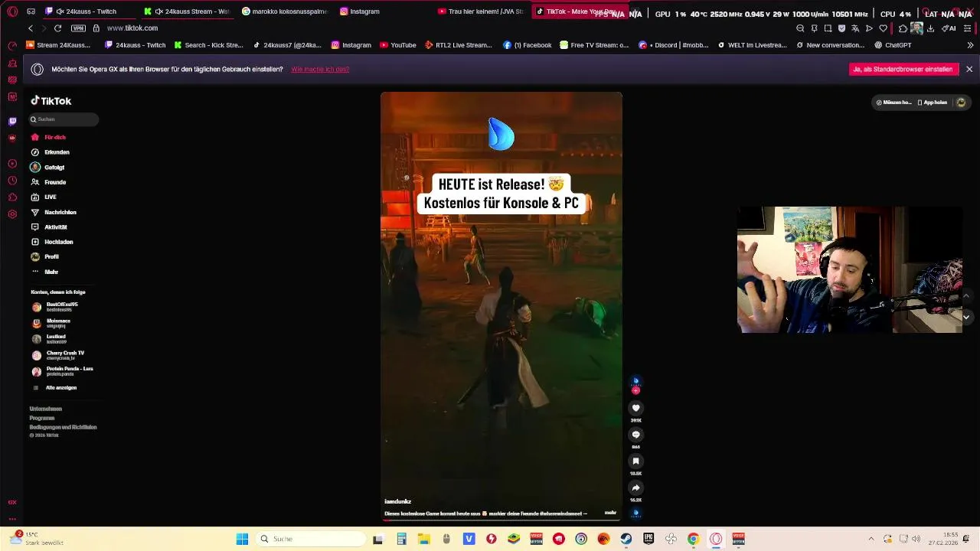The image size is (980, 551).
Task: Open iamdunkz creator profile name
Action: [397, 501]
